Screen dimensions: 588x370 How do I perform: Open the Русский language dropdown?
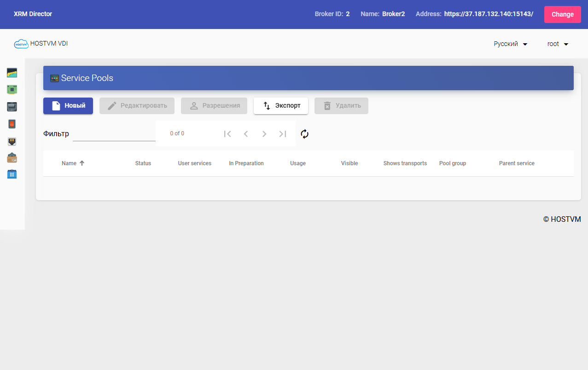tap(510, 44)
